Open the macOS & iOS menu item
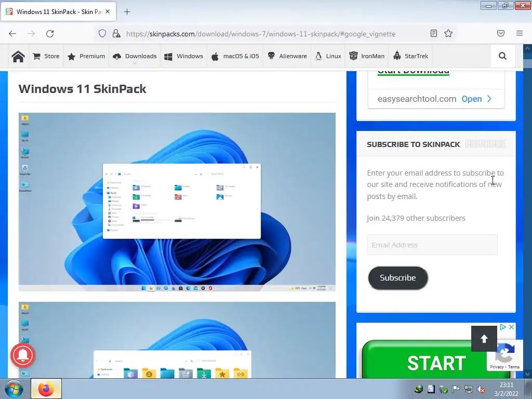 (x=235, y=56)
